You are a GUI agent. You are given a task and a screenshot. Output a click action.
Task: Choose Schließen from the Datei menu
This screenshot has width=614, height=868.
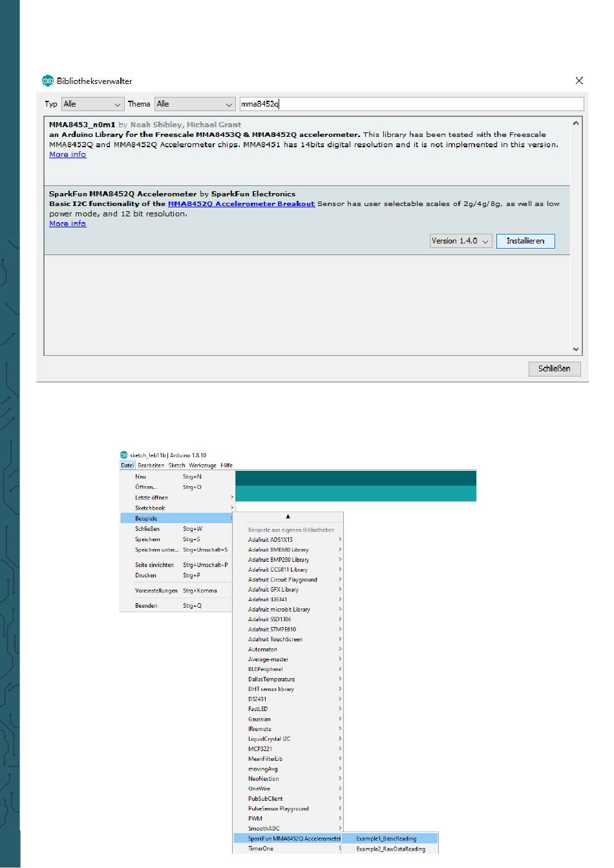[176, 529]
